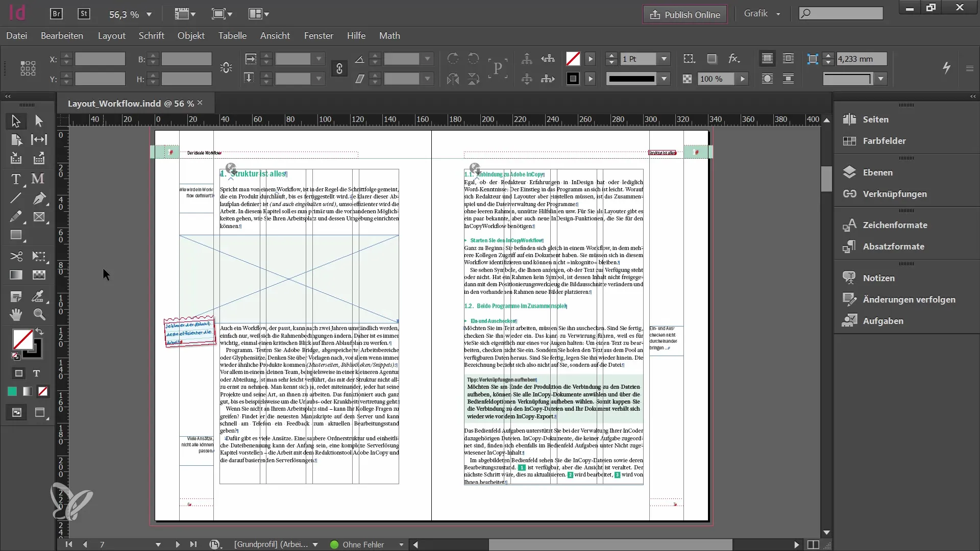
Task: Select the Rectangle Frame tool
Action: 38,217
